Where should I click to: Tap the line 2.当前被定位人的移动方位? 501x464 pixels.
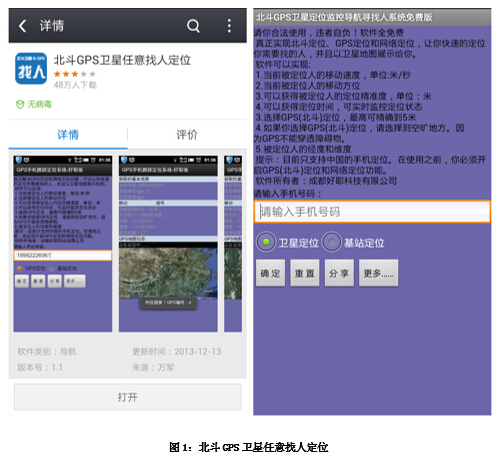tap(308, 86)
